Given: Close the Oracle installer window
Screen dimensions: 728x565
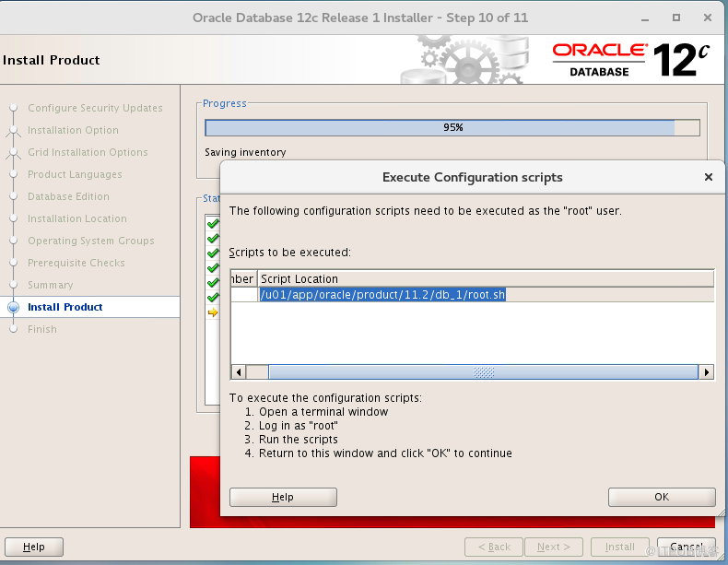Looking at the screenshot, I should [708, 18].
